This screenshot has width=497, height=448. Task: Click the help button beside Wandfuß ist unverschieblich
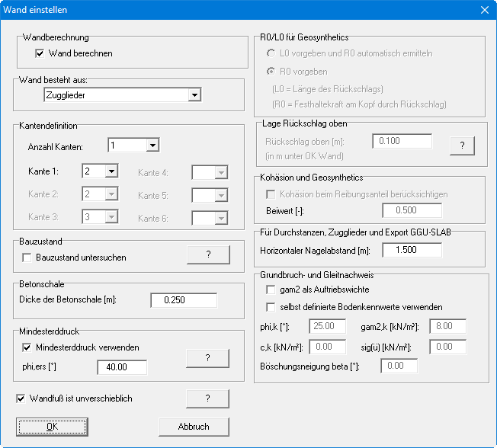point(207,398)
